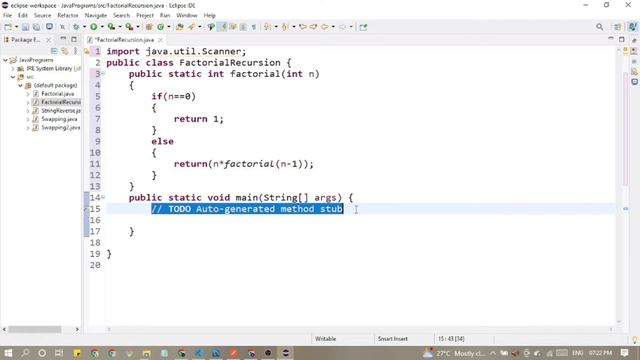Click the Package Explorer view menu dots

(x=76, y=51)
